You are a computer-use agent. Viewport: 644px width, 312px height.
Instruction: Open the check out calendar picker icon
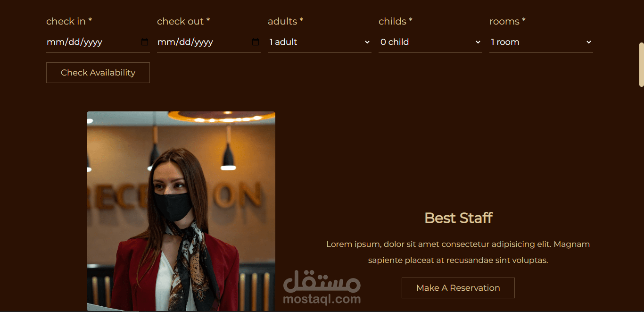[x=256, y=42]
